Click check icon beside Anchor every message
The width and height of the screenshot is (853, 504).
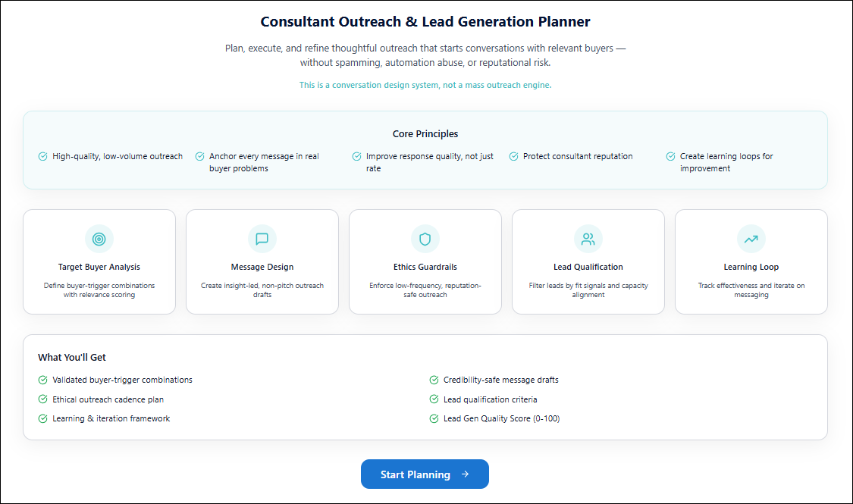coord(199,157)
